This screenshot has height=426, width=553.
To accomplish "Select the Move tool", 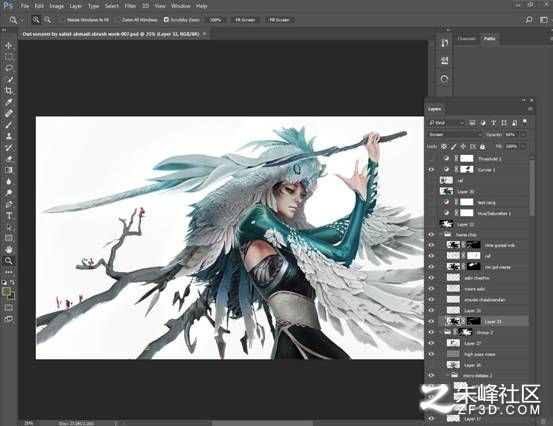I will click(x=9, y=45).
